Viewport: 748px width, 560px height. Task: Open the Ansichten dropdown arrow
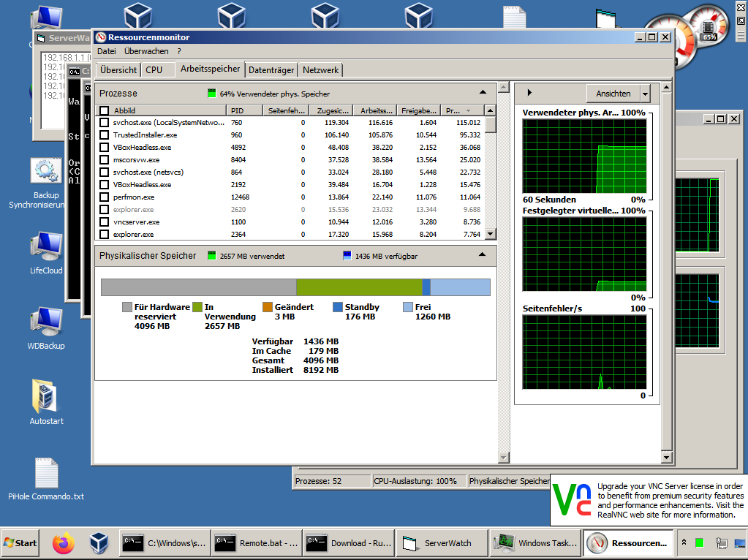tap(644, 94)
